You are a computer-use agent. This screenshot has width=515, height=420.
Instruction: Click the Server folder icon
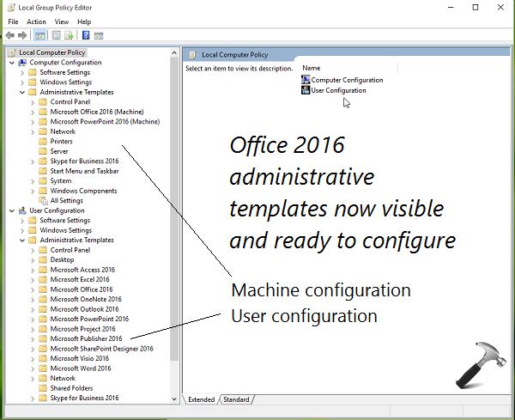(43, 151)
